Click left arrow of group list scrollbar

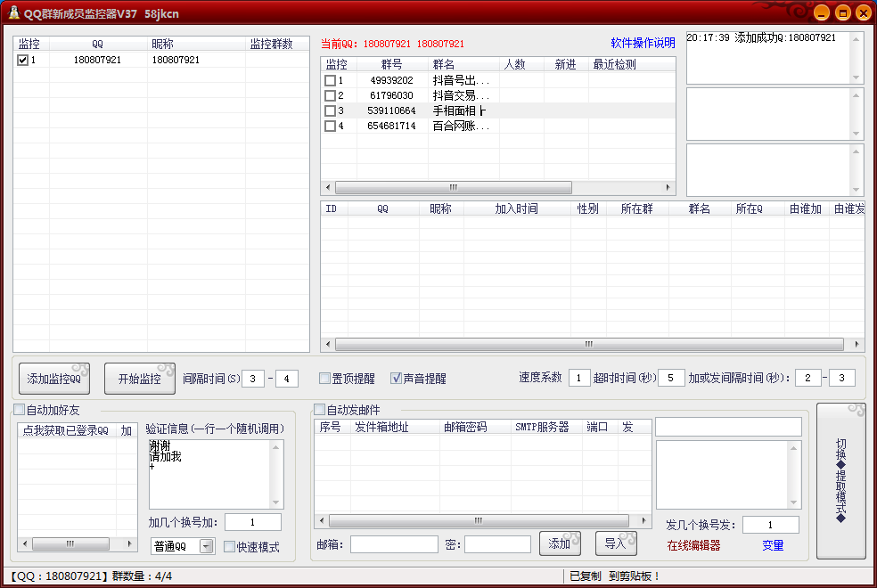[328, 187]
